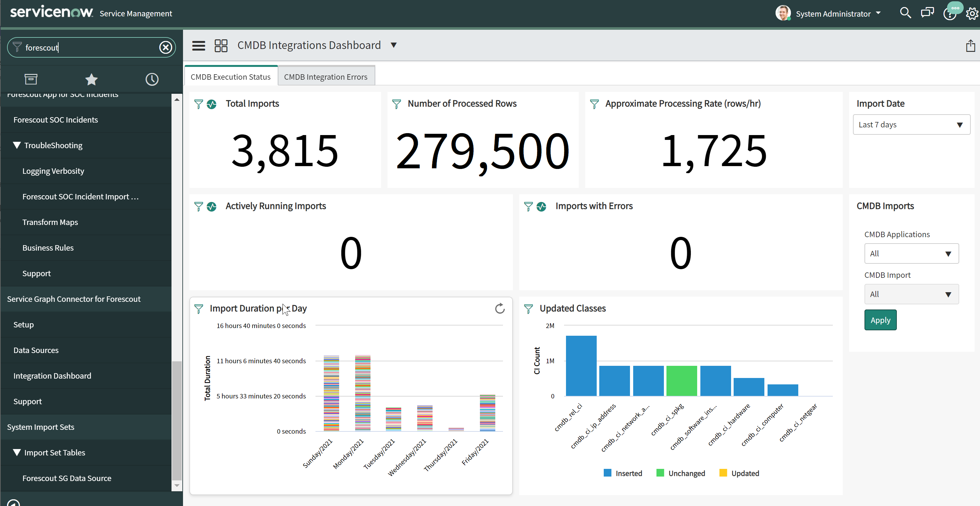Open the Import Date Last 7 days dropdown
Screen dimensions: 980x506
911,125
